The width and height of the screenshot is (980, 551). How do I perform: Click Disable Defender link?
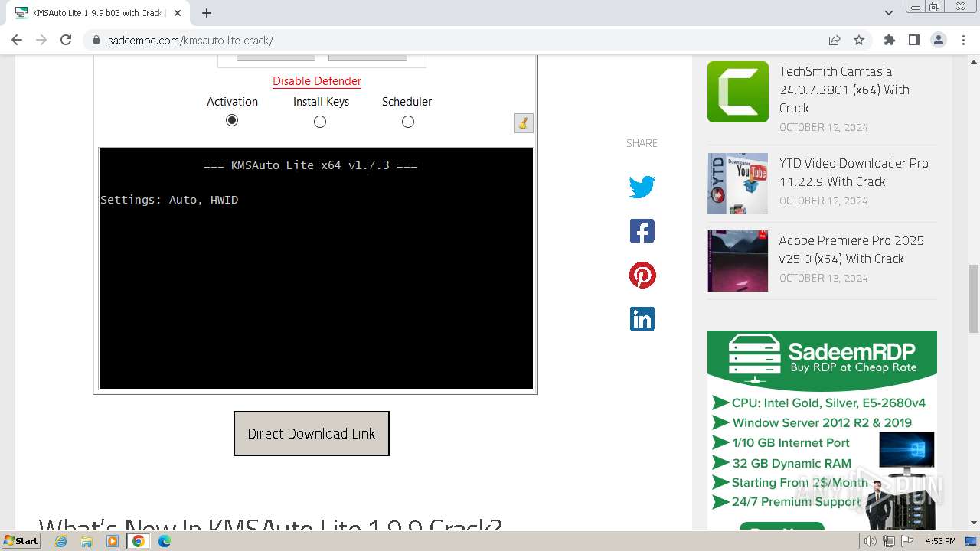coord(317,81)
